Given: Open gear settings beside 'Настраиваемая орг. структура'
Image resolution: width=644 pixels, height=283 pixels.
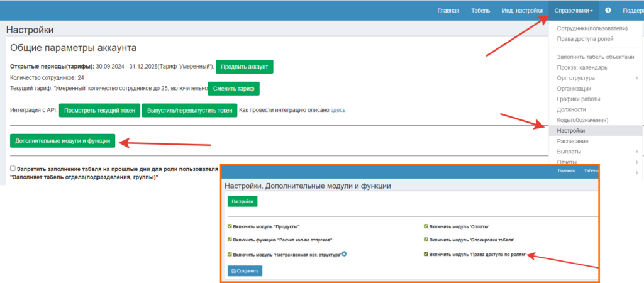Looking at the screenshot, I should pyautogui.click(x=344, y=254).
